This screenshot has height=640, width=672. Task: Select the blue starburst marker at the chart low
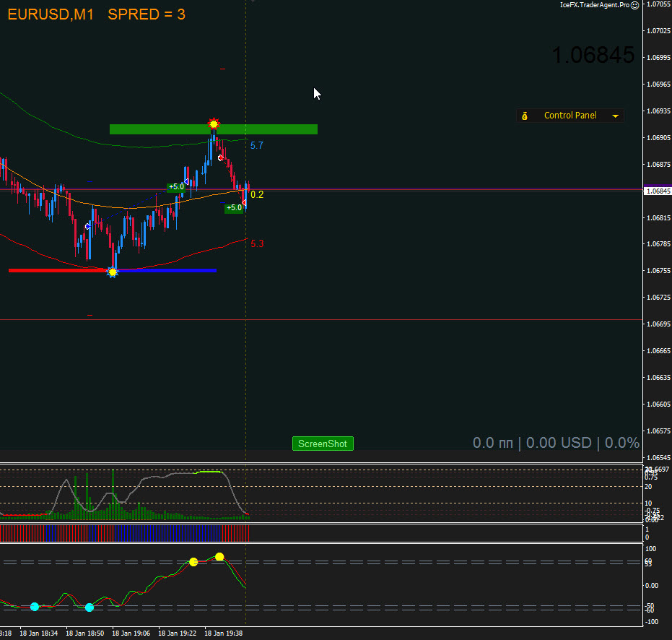[x=113, y=272]
